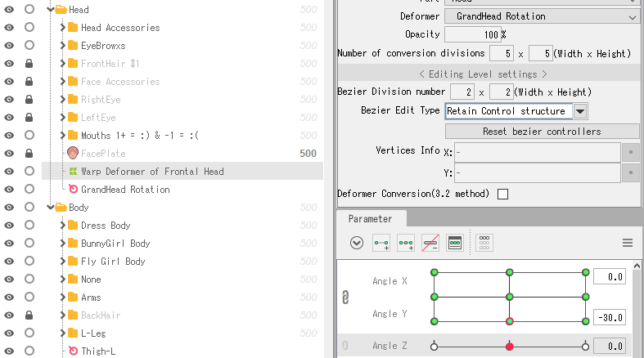Screen dimensions: 644x358
Task: Click the delete key red-slash icon
Action: [430, 243]
